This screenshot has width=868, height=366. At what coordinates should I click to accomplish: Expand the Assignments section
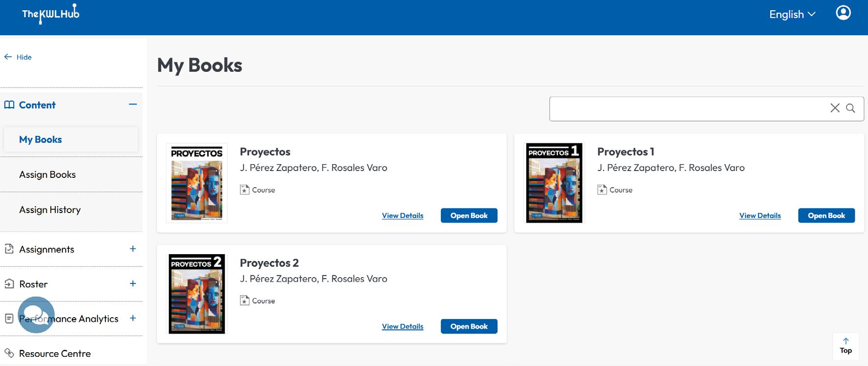pos(133,249)
